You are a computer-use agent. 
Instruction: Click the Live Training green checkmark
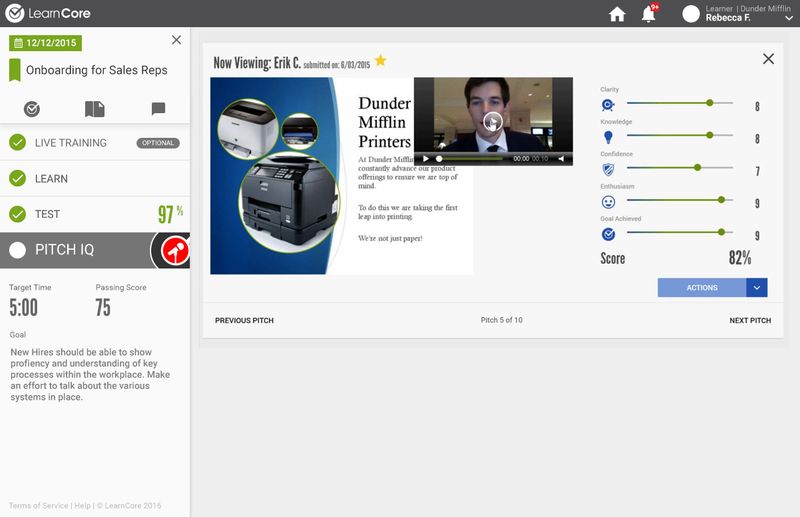click(x=17, y=142)
